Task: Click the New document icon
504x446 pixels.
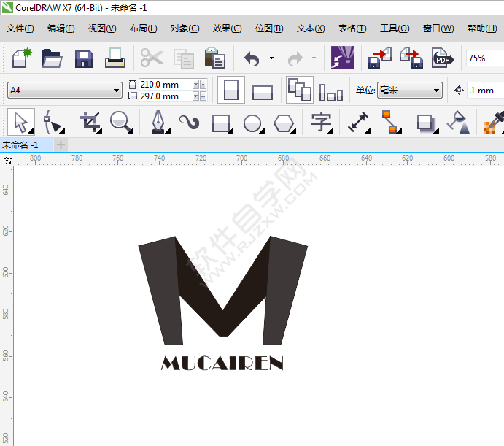Action: point(22,58)
